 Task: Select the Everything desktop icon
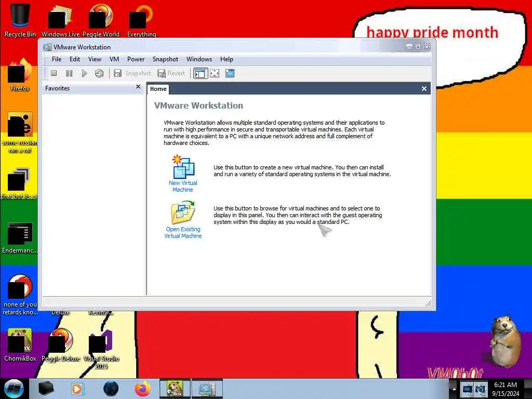141,20
